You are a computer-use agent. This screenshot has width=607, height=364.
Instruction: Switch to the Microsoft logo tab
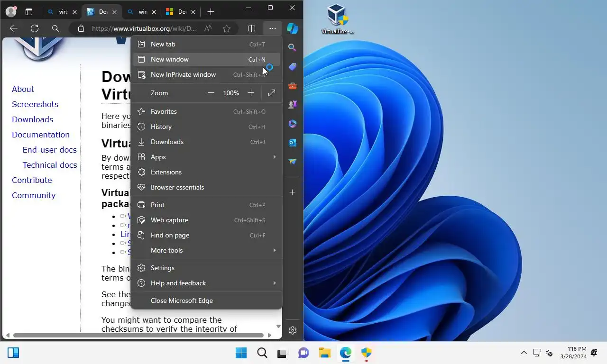pyautogui.click(x=180, y=12)
